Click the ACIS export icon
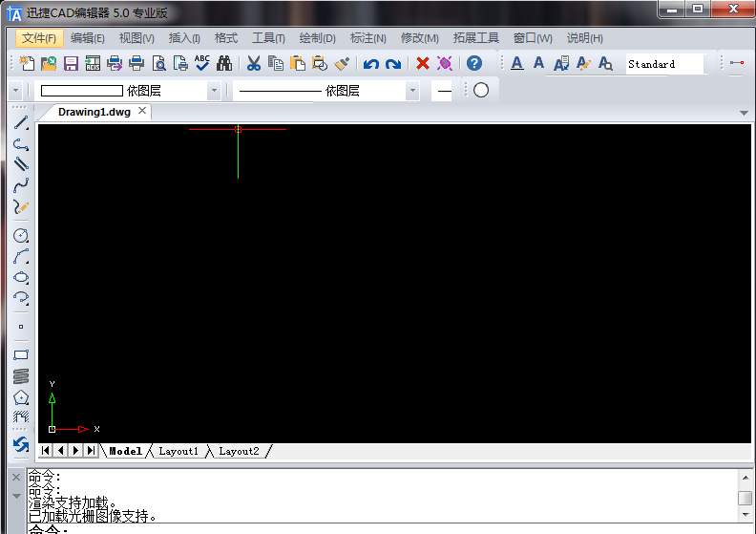Image resolution: width=756 pixels, height=534 pixels. [93, 63]
